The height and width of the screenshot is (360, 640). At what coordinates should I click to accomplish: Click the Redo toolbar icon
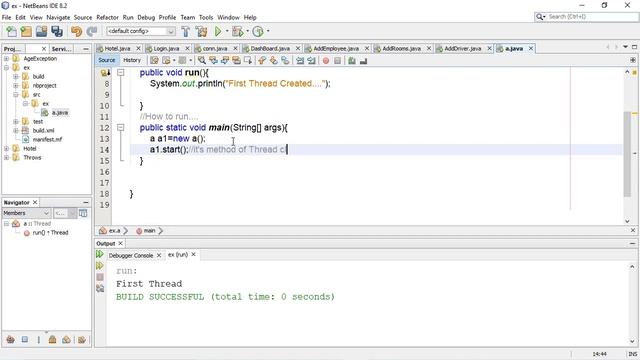pos(92,31)
